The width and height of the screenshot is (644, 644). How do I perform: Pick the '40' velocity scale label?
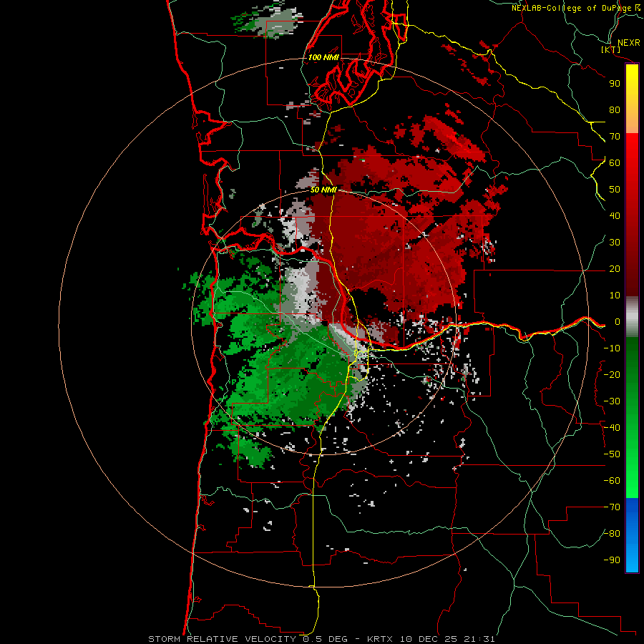tap(615, 215)
